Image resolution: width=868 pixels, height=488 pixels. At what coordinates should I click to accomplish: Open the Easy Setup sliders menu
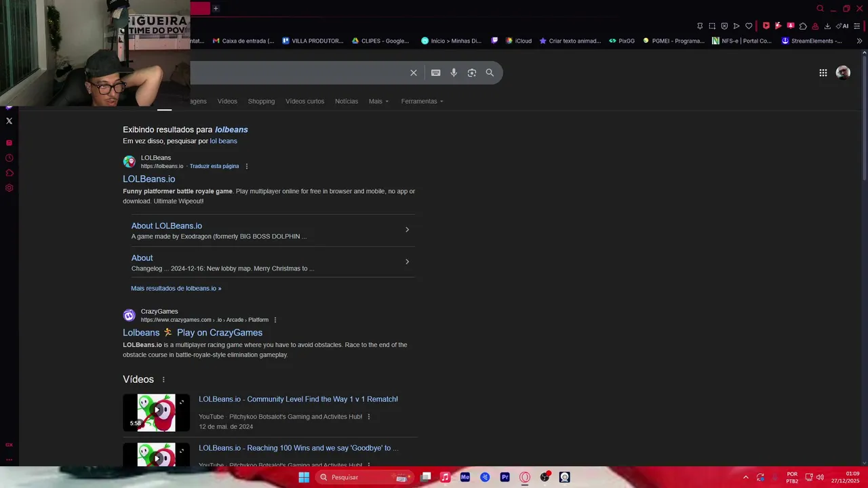point(857,26)
